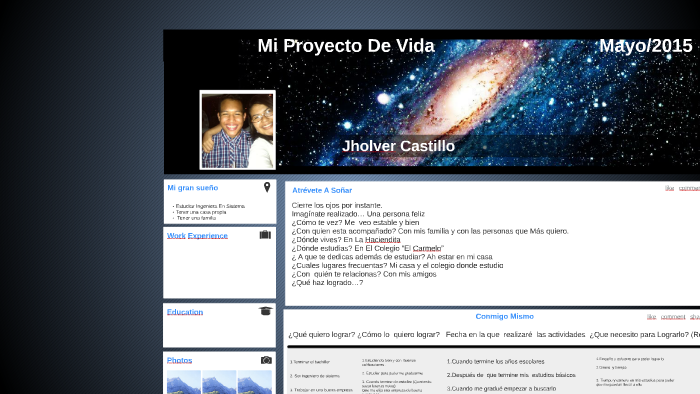Click the line '¿Cuales lugares frecuentas?'
The width and height of the screenshot is (700, 394).
[x=339, y=265]
